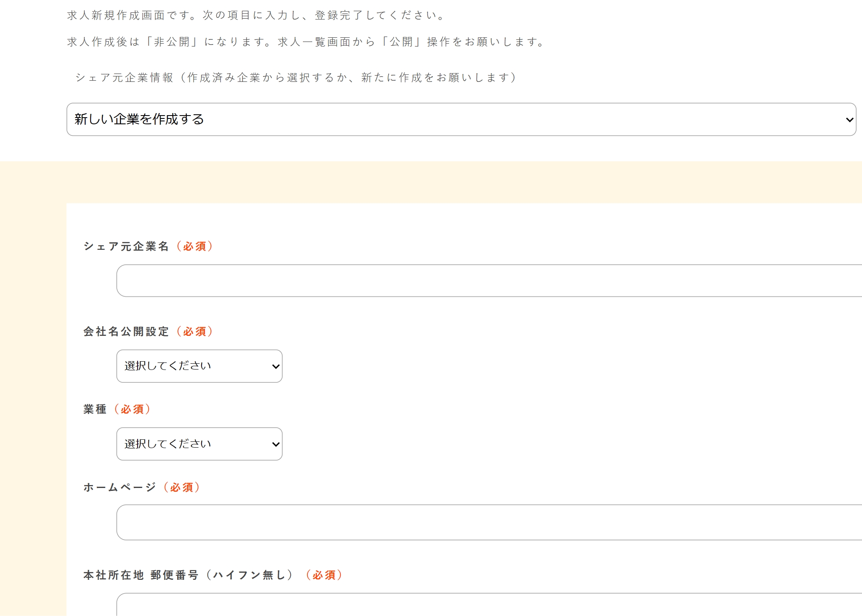Click the 必須 marker beside ホームページ

182,488
